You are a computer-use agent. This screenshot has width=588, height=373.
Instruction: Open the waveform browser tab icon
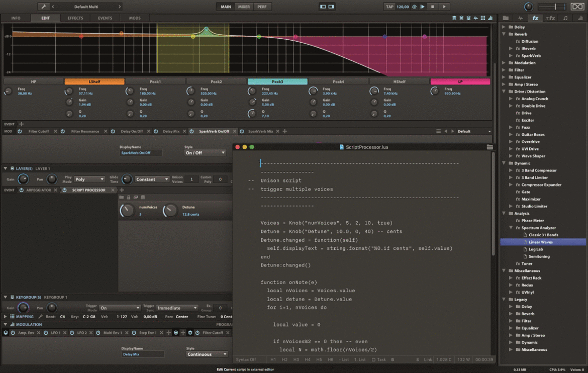(520, 18)
